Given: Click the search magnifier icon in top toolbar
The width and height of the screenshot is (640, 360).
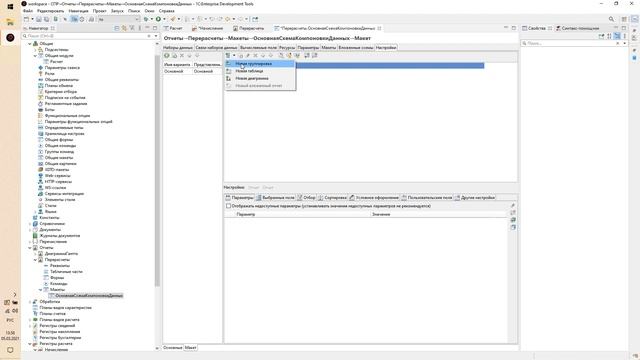Looking at the screenshot, I should (611, 19).
